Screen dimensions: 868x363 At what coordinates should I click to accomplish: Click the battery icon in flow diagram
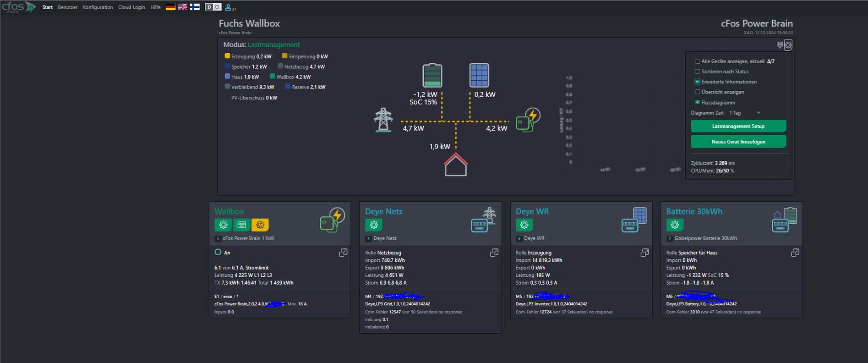tap(432, 75)
